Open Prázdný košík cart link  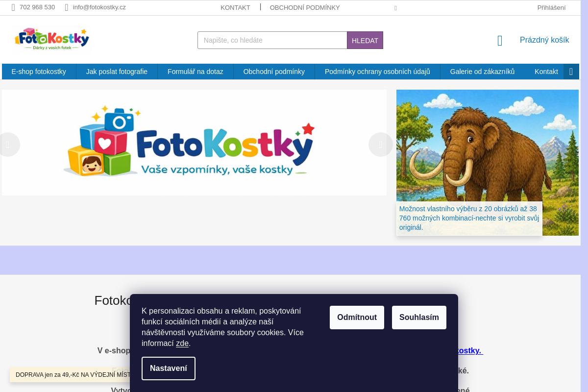coord(544,40)
